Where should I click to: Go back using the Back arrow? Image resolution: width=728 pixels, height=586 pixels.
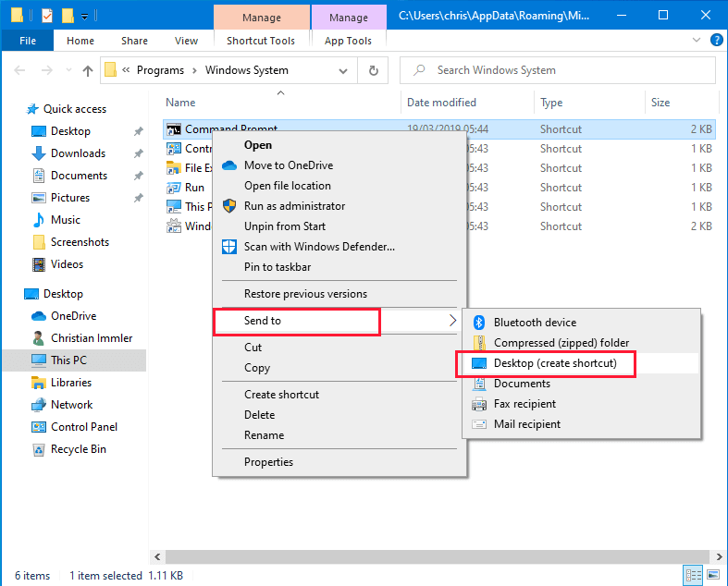19,70
